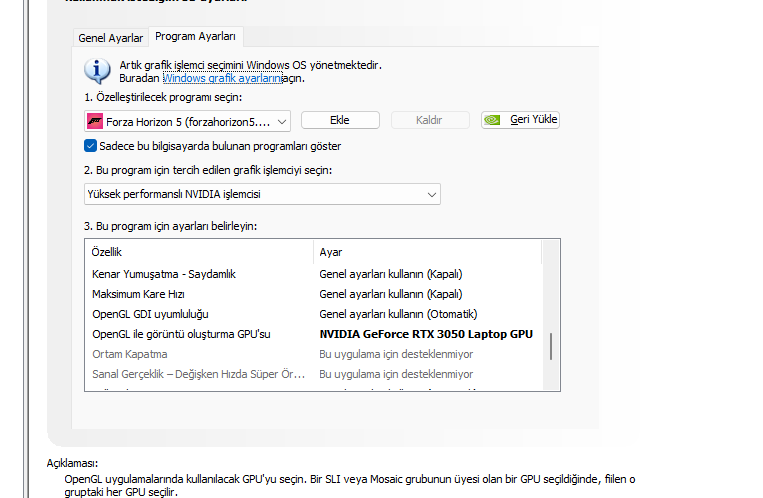The height and width of the screenshot is (498, 763).
Task: Click the Ekle button
Action: click(x=340, y=120)
